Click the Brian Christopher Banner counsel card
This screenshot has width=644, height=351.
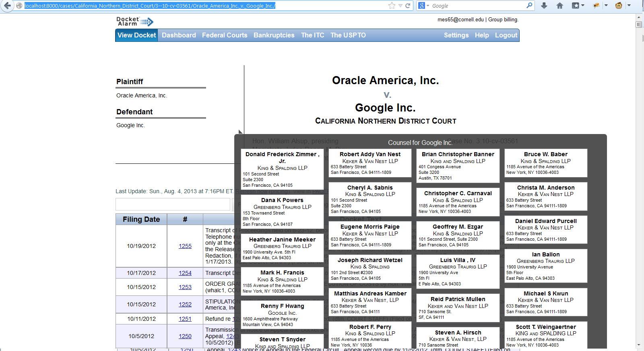(x=458, y=166)
